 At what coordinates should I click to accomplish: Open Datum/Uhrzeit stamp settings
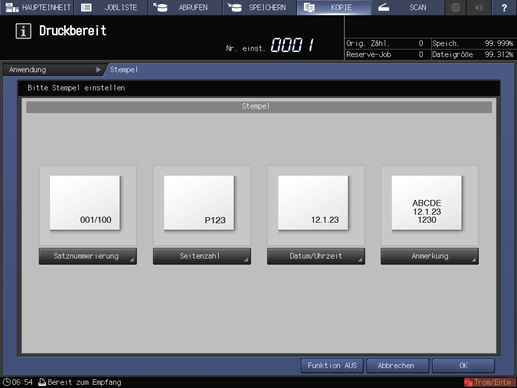click(316, 256)
